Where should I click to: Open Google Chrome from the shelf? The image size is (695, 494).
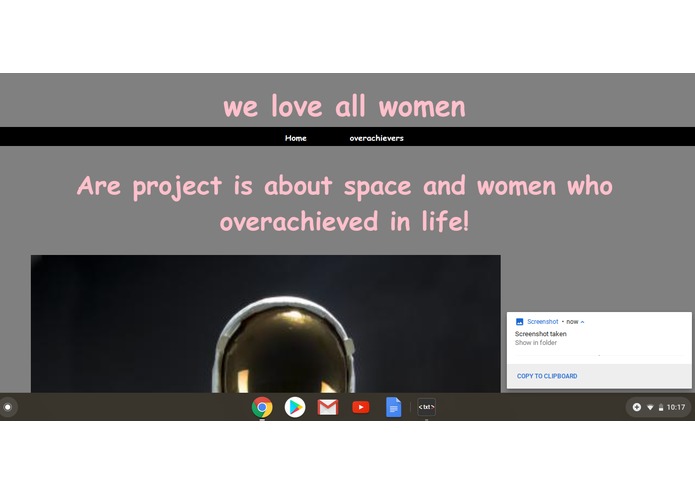point(262,407)
